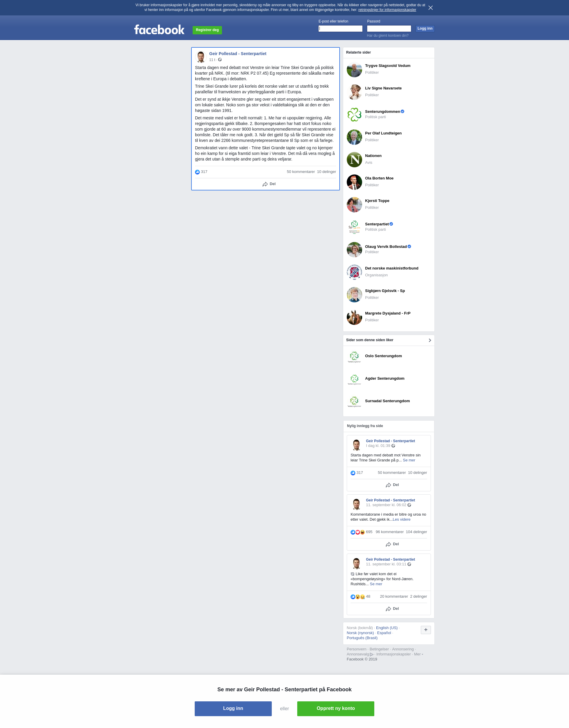Open the 'Mer' footer dropdown
This screenshot has height=728, width=569.
tap(418, 654)
